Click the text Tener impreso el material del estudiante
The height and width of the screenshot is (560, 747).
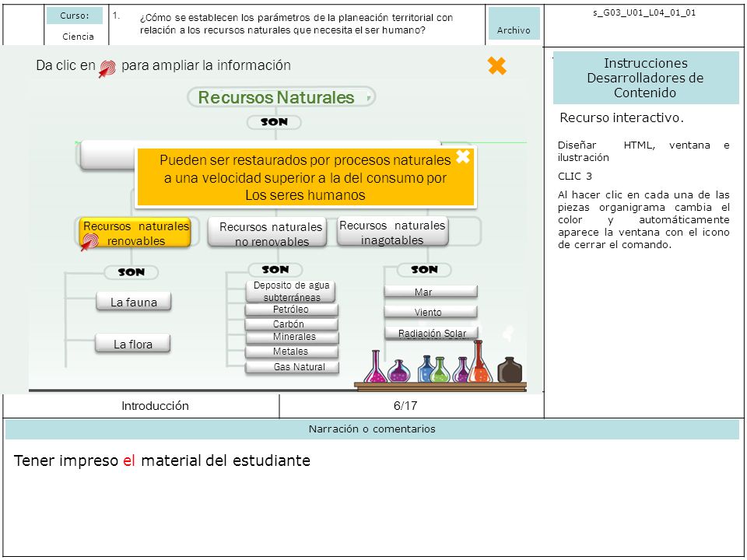click(x=162, y=460)
